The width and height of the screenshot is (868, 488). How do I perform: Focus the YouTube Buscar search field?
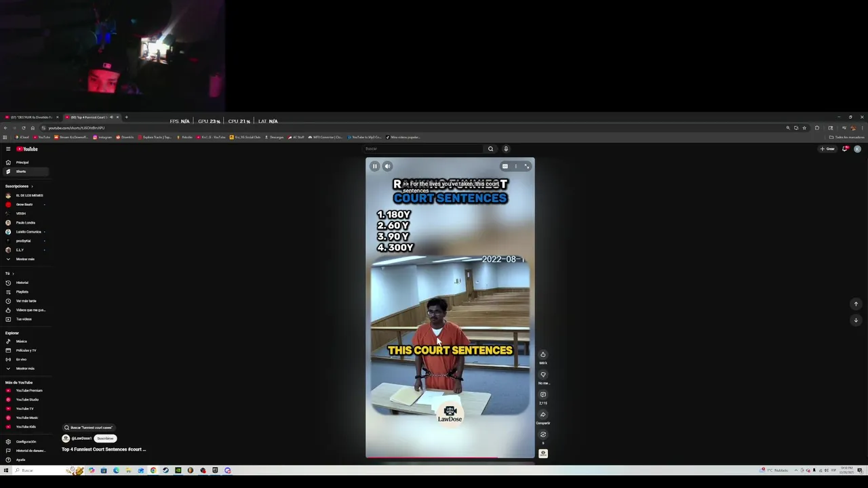point(424,149)
